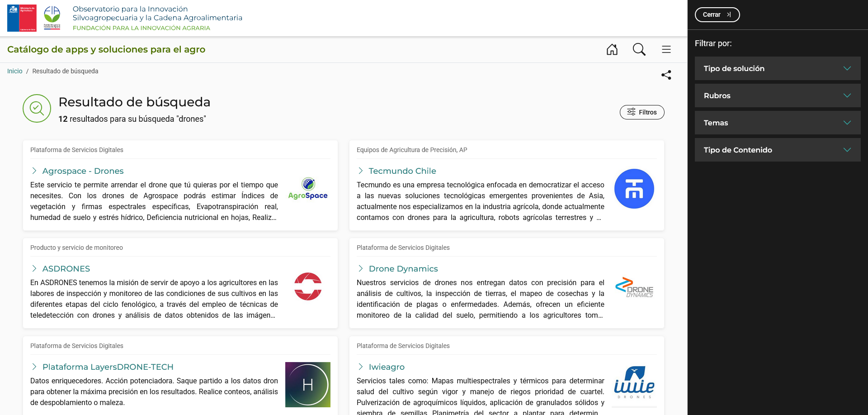This screenshot has height=415, width=868.
Task: Click the chevron beside Iwieagro
Action: [x=361, y=367]
